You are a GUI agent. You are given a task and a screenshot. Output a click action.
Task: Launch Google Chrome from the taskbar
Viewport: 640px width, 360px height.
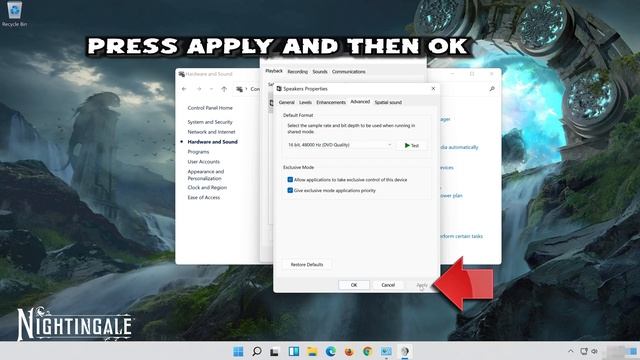pos(367,351)
